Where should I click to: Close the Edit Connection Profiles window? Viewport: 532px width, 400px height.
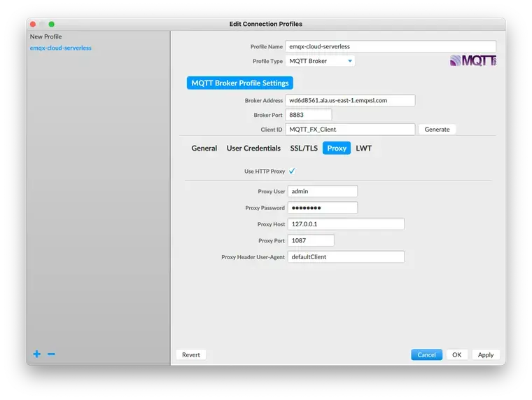(33, 24)
